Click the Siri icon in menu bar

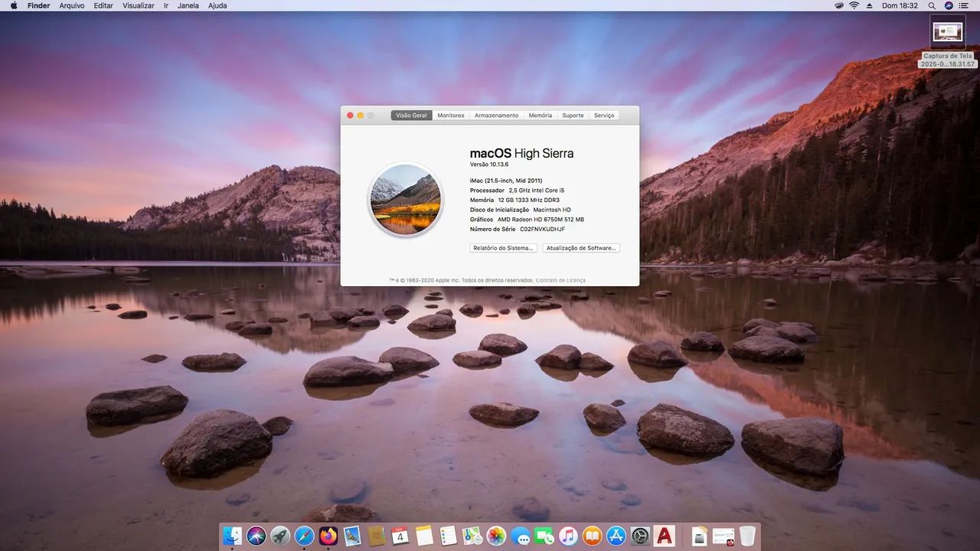pos(949,5)
